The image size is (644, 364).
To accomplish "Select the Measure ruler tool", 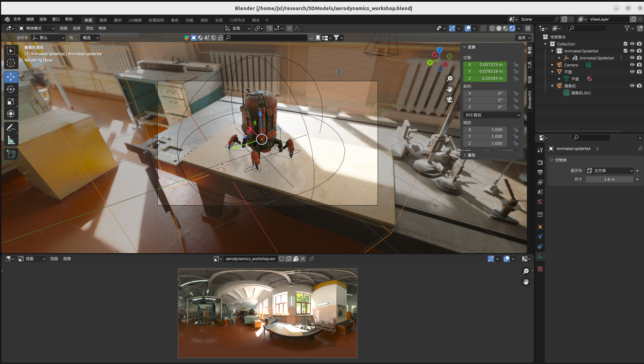I will pos(11,140).
